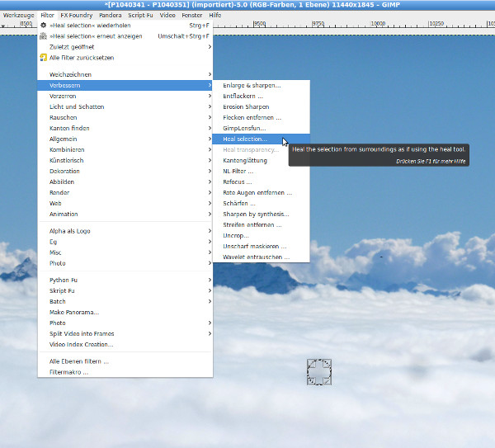
Task: Choose Streifen entfernen ... filter
Action: [x=261, y=224]
